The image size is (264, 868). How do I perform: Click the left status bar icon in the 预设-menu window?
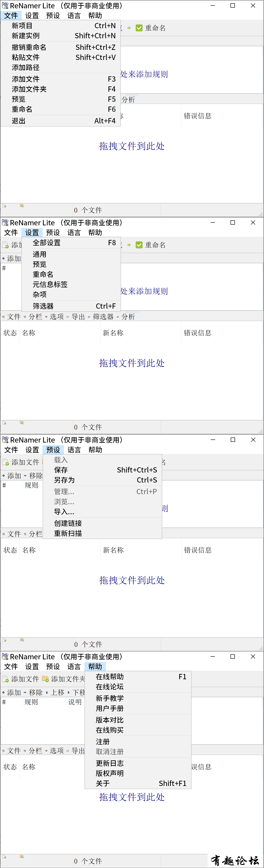click(4, 640)
